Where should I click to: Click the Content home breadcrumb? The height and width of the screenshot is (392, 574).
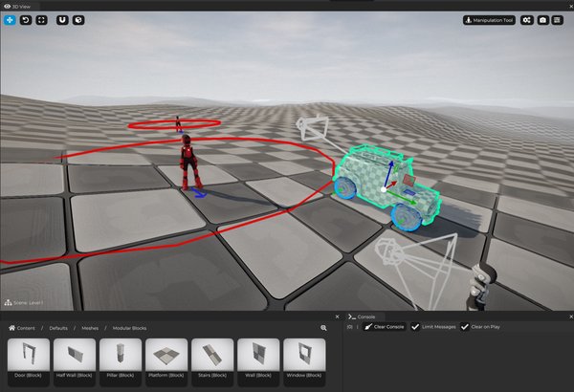22,327
